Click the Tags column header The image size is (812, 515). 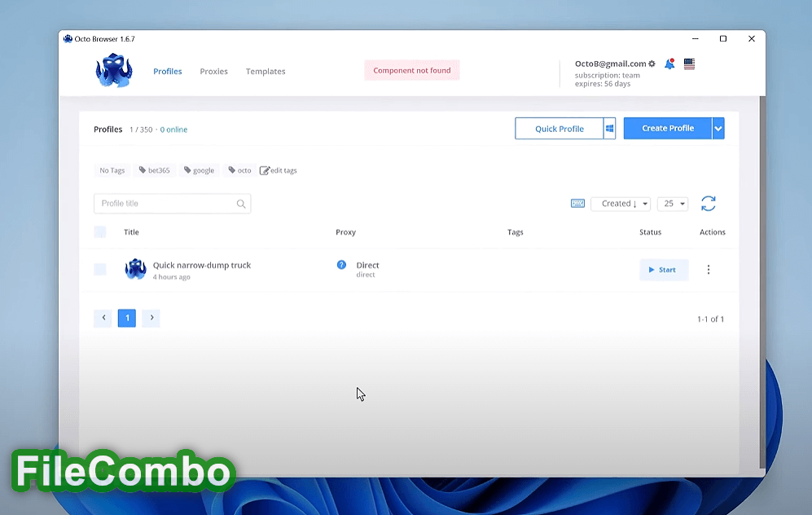tap(516, 232)
